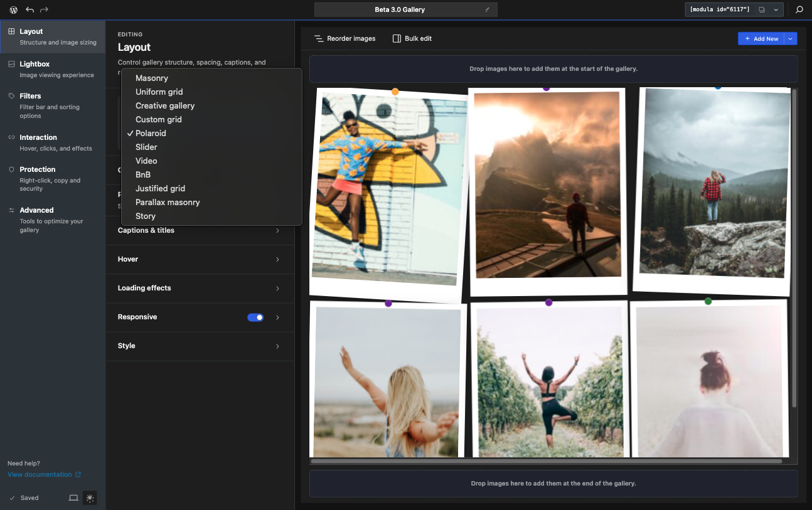The height and width of the screenshot is (510, 812).
Task: Toggle the Responsive switch
Action: 255,317
